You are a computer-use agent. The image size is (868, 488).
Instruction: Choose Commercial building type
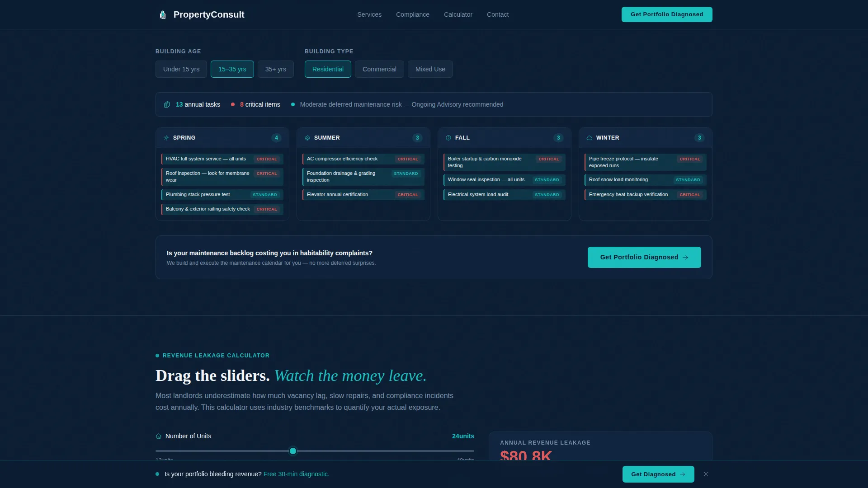[x=379, y=69]
